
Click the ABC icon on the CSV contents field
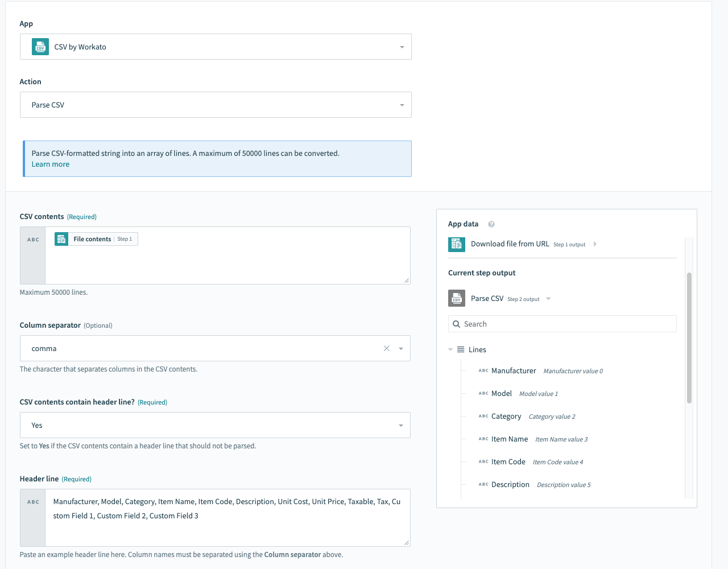[x=32, y=240]
